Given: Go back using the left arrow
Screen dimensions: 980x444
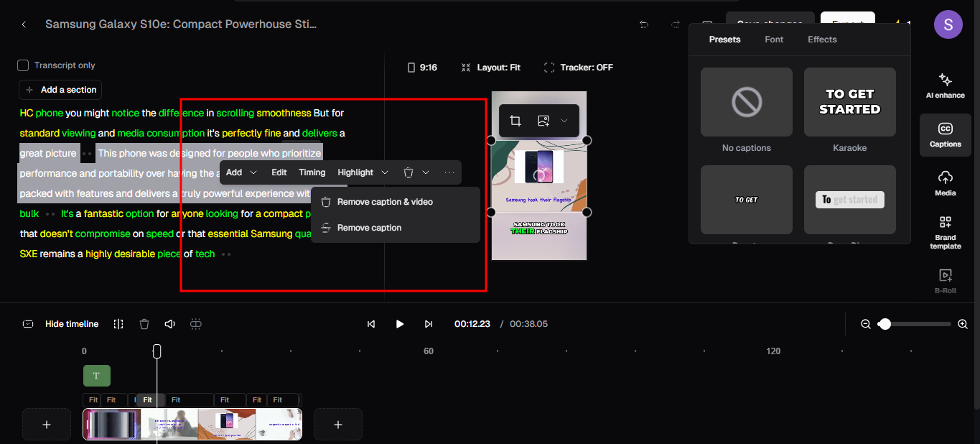Looking at the screenshot, I should [24, 24].
